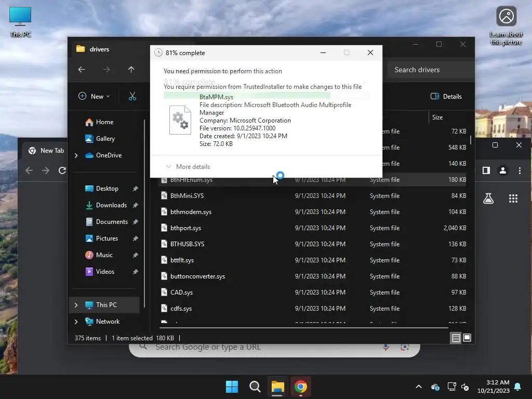Screen dimensions: 532x399
Task: Click the progress bar in the dialog
Action: 267,96
